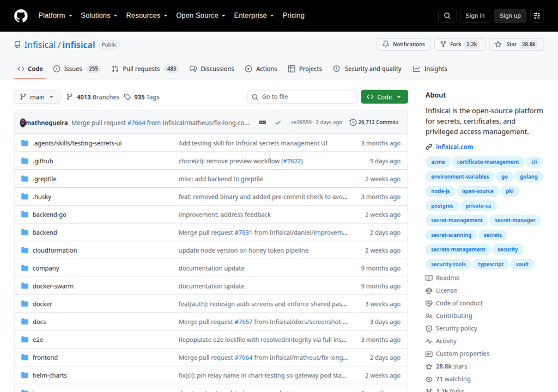This screenshot has width=558, height=392.
Task: Click the Readme book icon
Action: (x=429, y=278)
